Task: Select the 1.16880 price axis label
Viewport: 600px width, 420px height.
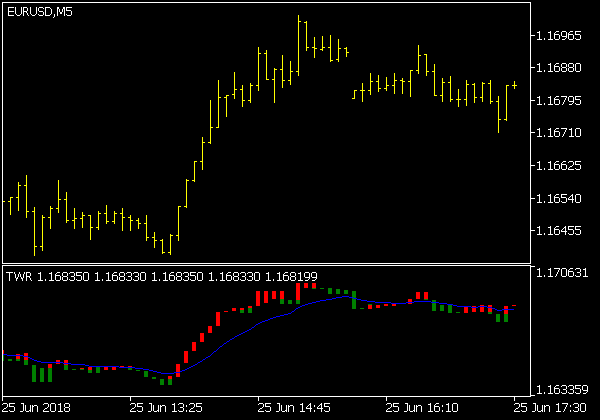Action: point(560,69)
